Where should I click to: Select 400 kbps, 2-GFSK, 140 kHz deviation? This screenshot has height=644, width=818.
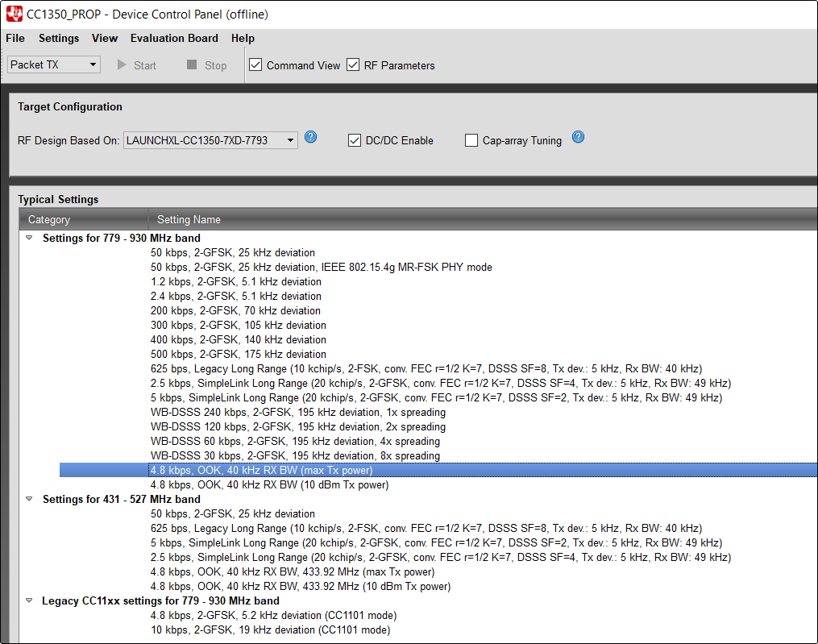239,340
